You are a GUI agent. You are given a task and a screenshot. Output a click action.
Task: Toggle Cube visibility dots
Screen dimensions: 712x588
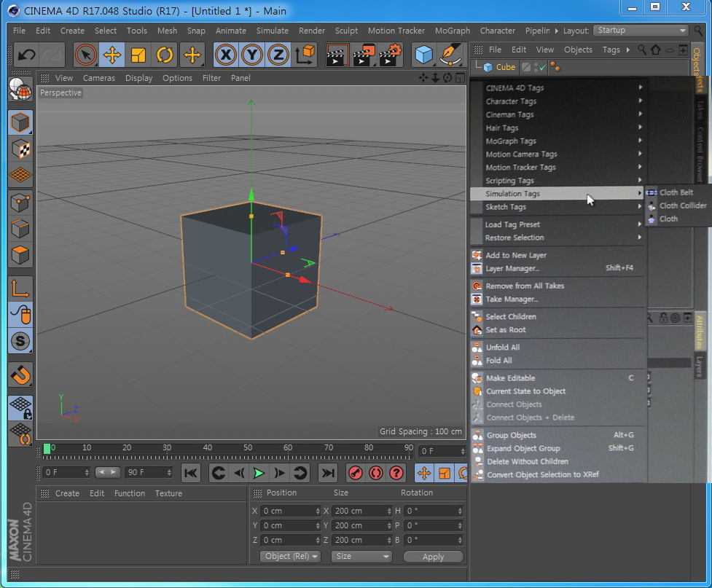536,67
